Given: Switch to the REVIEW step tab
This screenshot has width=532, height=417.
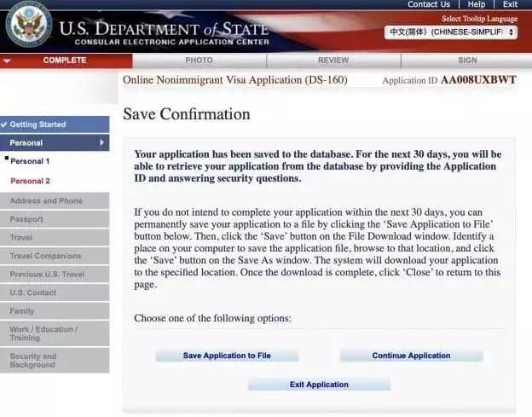Looking at the screenshot, I should click(332, 61).
